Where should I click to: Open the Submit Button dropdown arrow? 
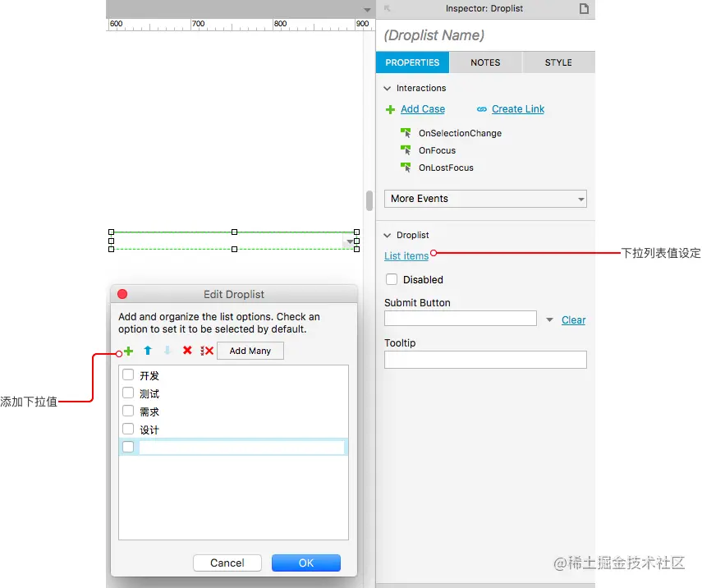[549, 319]
